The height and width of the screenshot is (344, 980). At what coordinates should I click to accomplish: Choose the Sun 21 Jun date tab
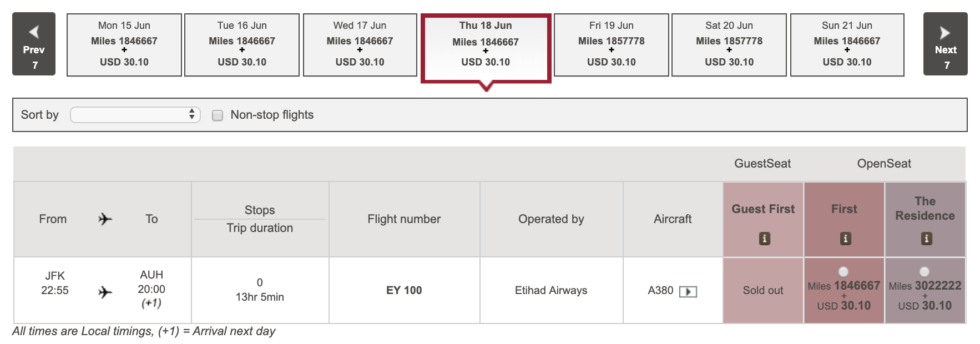[x=847, y=44]
